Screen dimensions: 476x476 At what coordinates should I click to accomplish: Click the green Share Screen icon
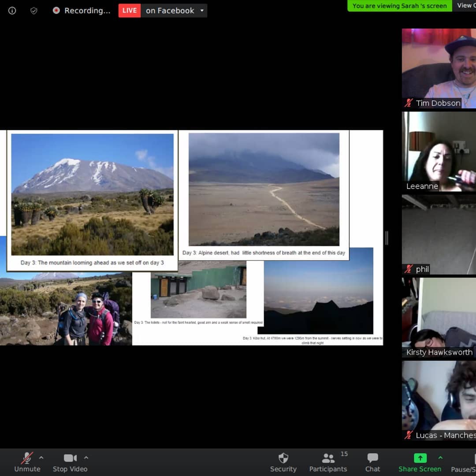coord(420,458)
